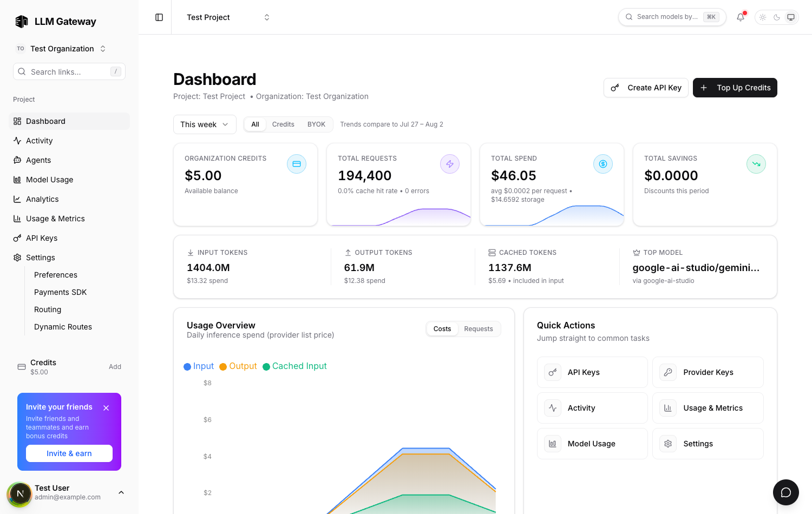Click the Top Up Credits button
Image resolution: width=812 pixels, height=514 pixels.
735,88
